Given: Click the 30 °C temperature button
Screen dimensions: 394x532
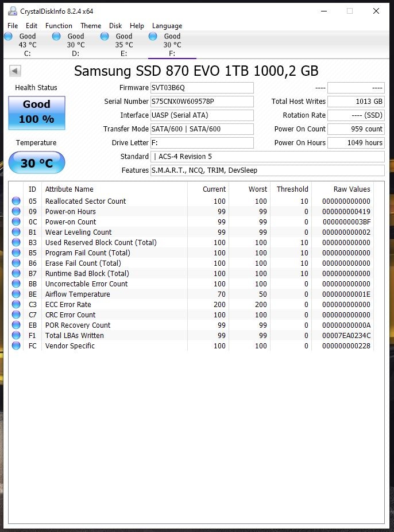Looking at the screenshot, I should (x=37, y=163).
